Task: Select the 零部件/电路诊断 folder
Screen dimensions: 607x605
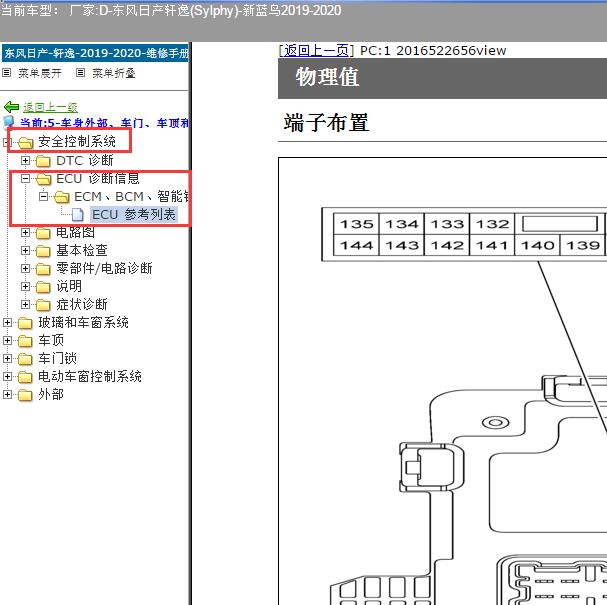Action: coord(104,268)
